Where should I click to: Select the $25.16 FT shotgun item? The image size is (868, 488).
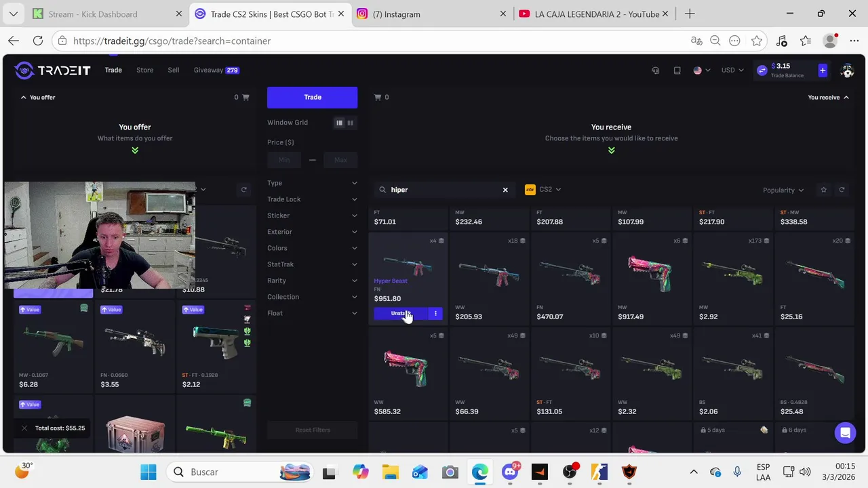tap(814, 279)
